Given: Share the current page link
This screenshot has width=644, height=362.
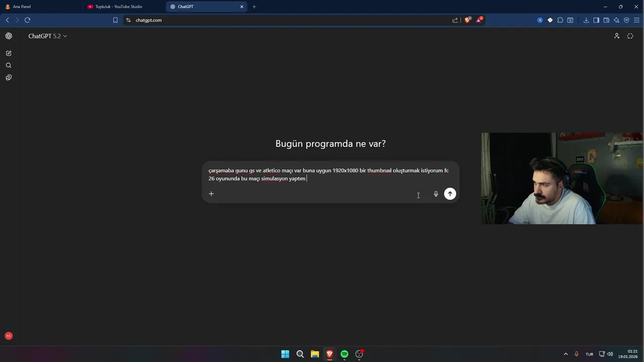Looking at the screenshot, I should pyautogui.click(x=455, y=20).
